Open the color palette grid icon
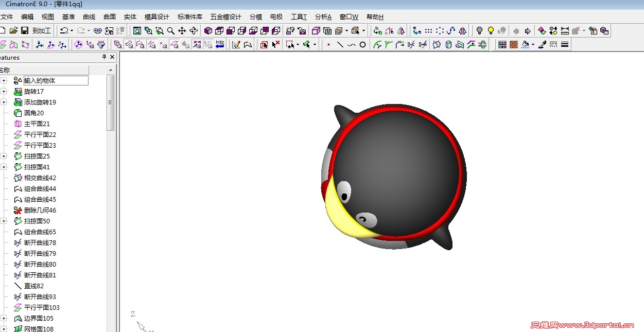The width and height of the screenshot is (644, 332). click(502, 45)
